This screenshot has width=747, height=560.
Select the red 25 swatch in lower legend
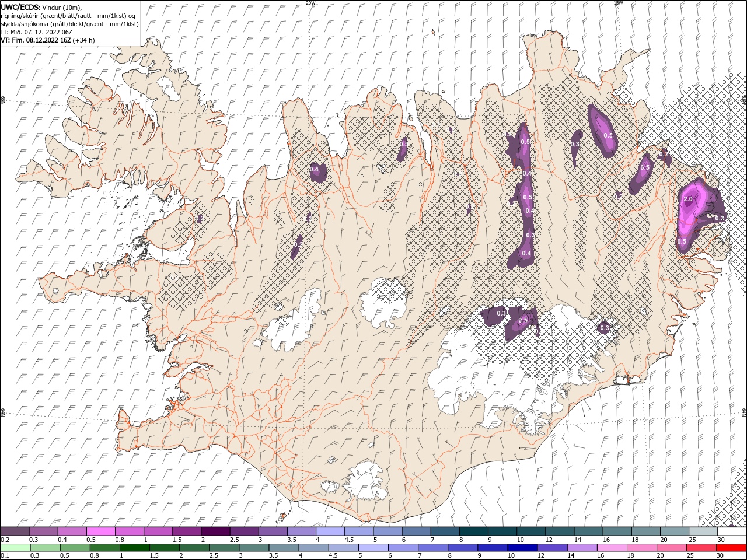[x=700, y=548]
